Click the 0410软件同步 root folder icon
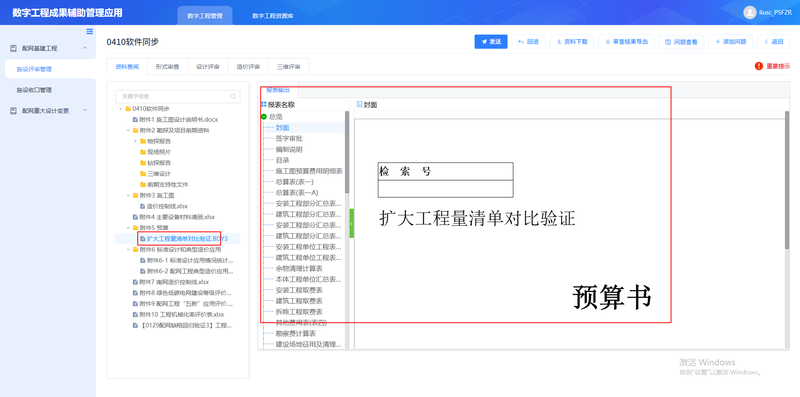Viewport: 800px width, 397px height. click(x=128, y=109)
